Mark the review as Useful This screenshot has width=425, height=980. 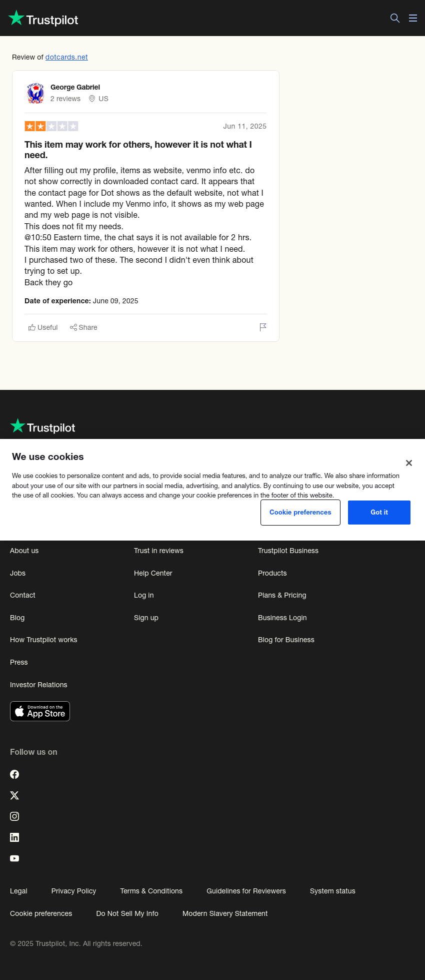tap(43, 327)
